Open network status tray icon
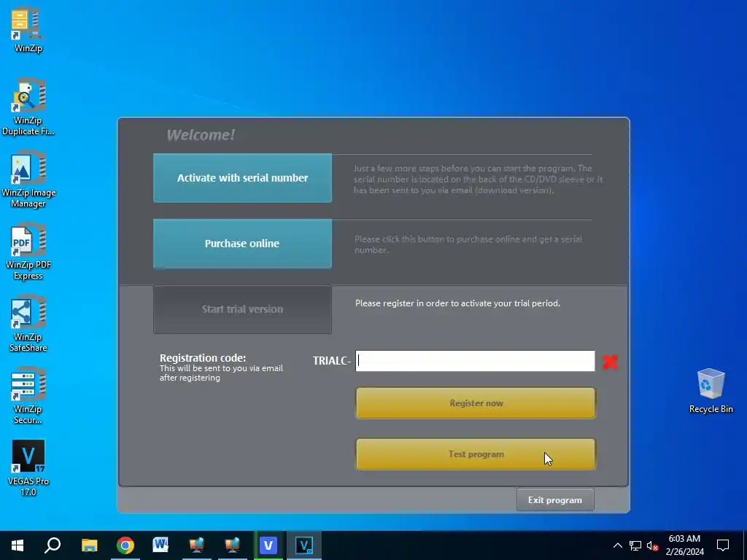The width and height of the screenshot is (747, 560). pos(635,545)
